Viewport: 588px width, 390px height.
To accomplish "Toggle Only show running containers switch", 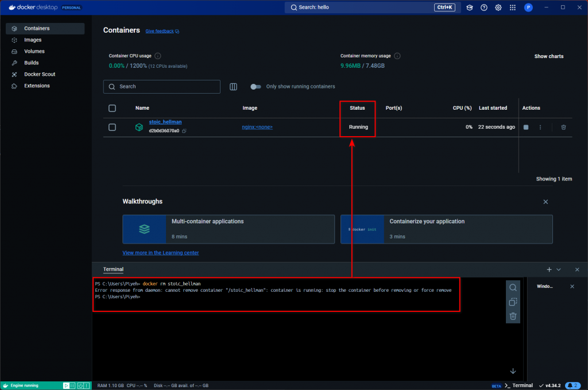I will 256,87.
